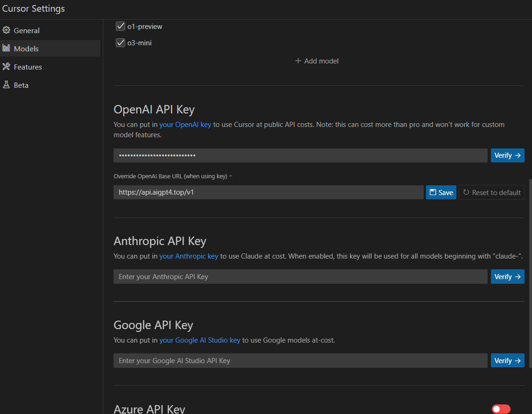
Task: Click the General gear icon
Action: tap(6, 30)
